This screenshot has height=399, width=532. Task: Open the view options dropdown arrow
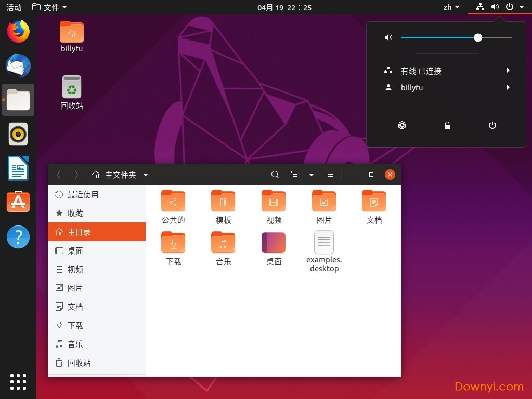click(x=312, y=175)
